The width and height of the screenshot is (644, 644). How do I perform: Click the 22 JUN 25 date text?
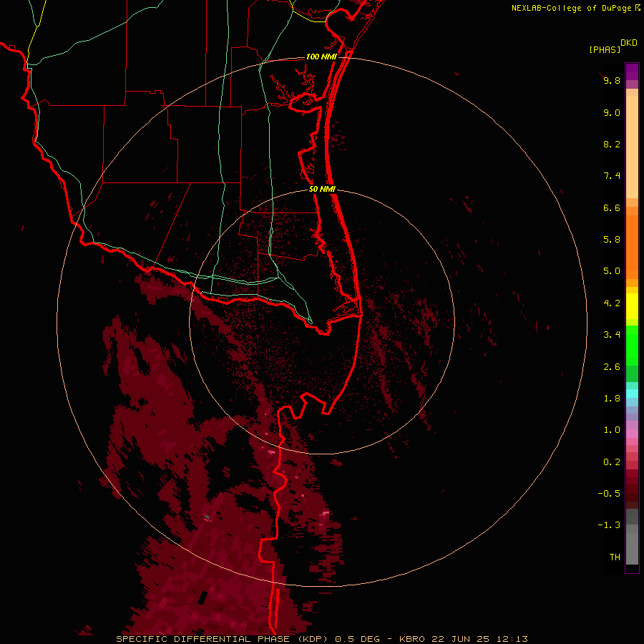pos(460,639)
